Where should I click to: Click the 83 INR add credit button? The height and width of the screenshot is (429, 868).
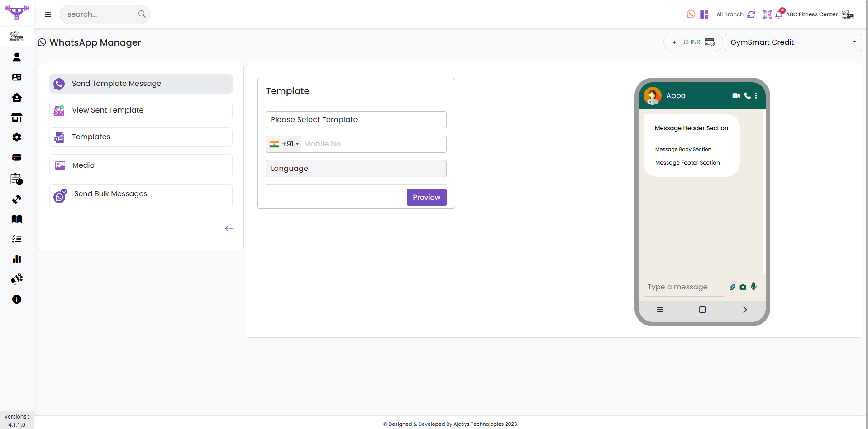692,42
